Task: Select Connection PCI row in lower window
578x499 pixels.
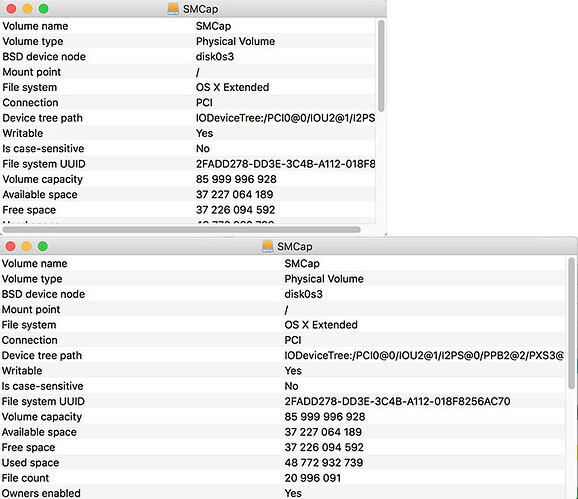Action: (x=283, y=340)
